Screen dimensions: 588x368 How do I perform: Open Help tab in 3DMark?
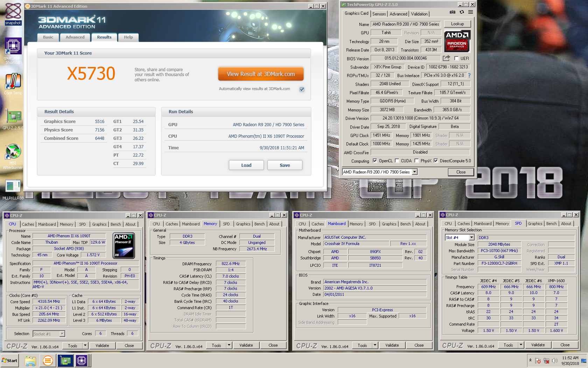(x=128, y=37)
